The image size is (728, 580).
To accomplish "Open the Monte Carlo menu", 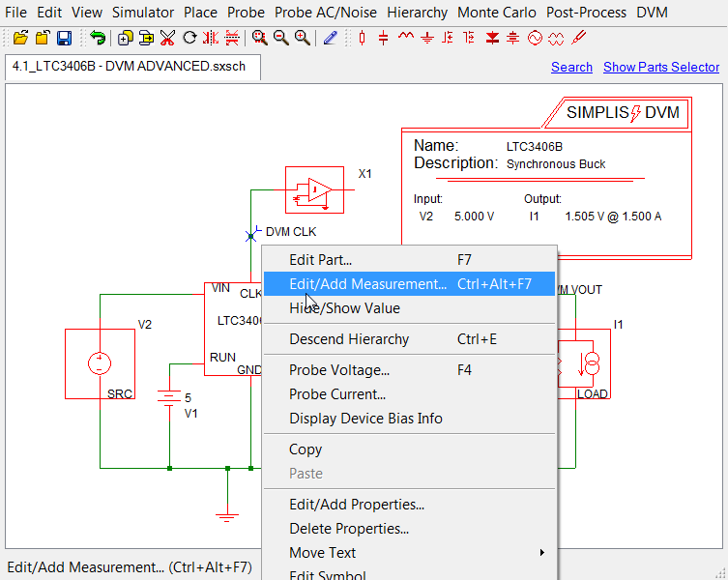I will pyautogui.click(x=497, y=13).
